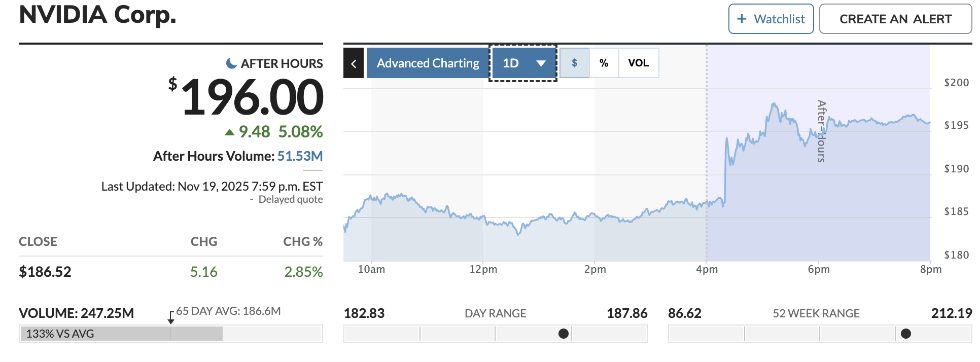Open Advanced Charting
The width and height of the screenshot is (980, 362).
(428, 63)
